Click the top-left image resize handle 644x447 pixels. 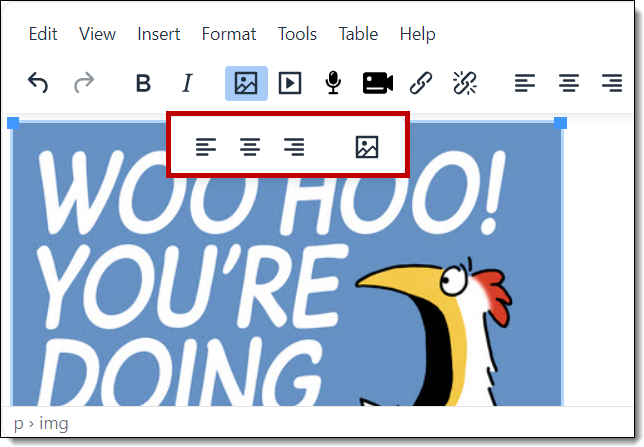[x=13, y=123]
